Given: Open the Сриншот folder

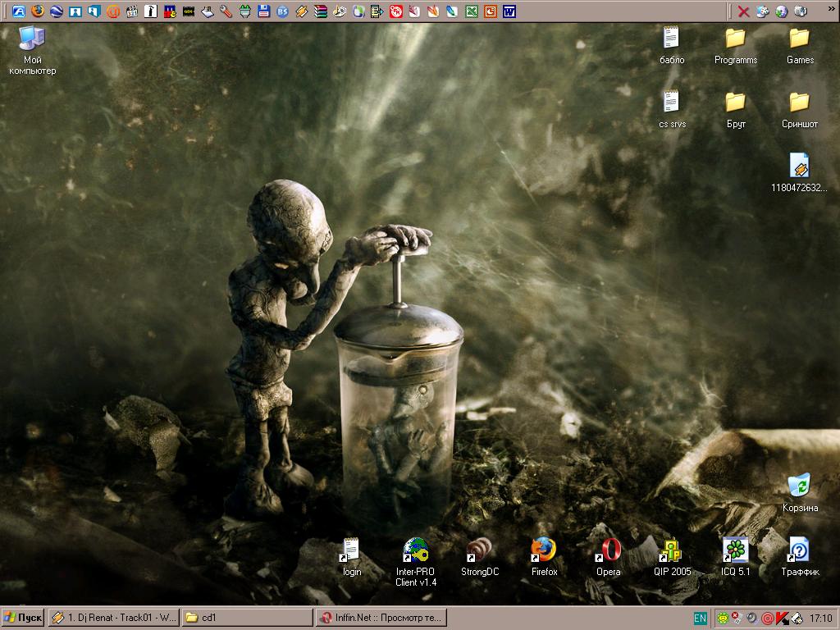Looking at the screenshot, I should point(800,109).
